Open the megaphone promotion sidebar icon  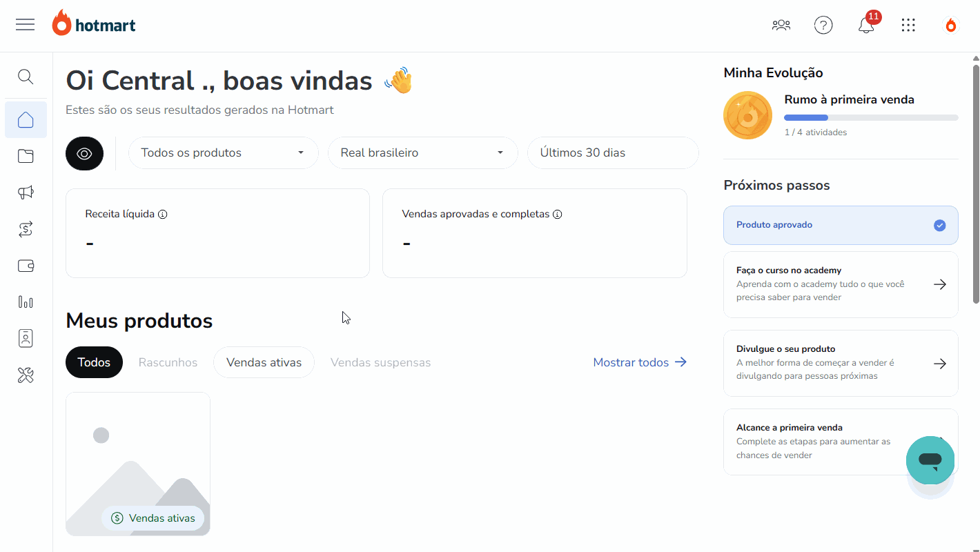click(x=26, y=193)
